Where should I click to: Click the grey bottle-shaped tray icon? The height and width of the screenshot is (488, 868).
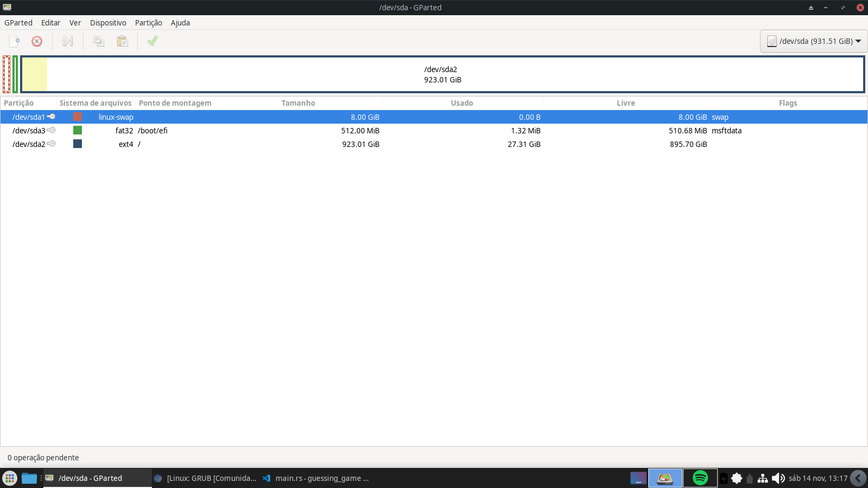pyautogui.click(x=750, y=478)
